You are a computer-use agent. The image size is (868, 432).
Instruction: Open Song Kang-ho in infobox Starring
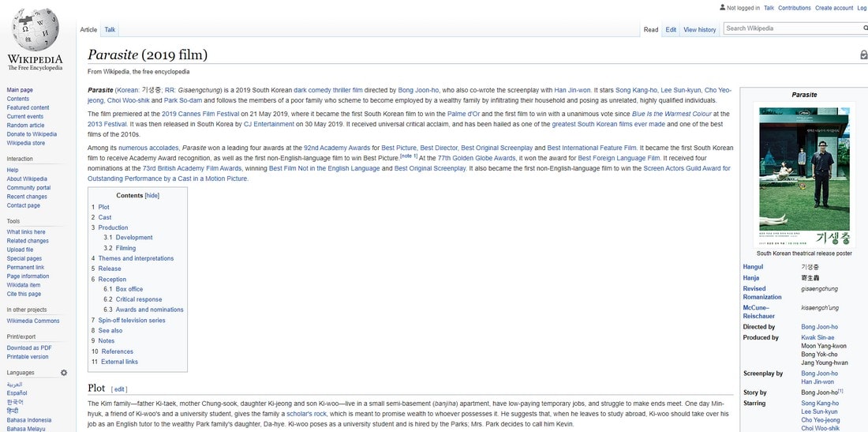[x=820, y=404]
